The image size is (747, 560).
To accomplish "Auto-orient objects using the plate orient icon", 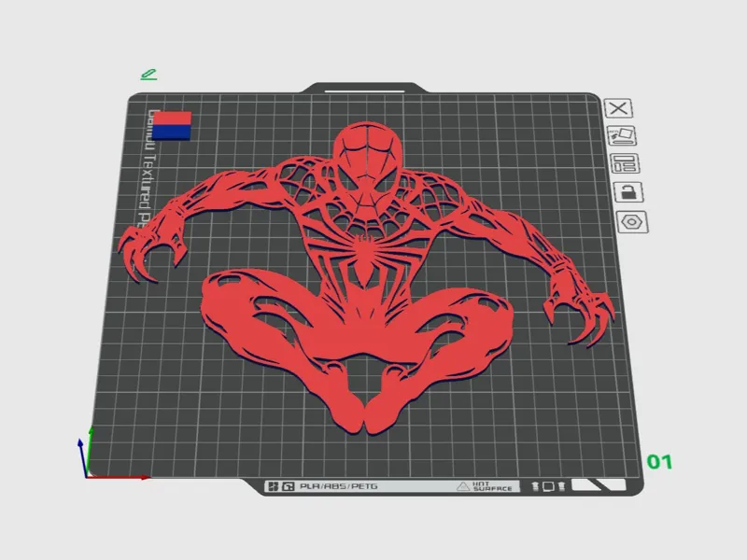I will pos(622,135).
